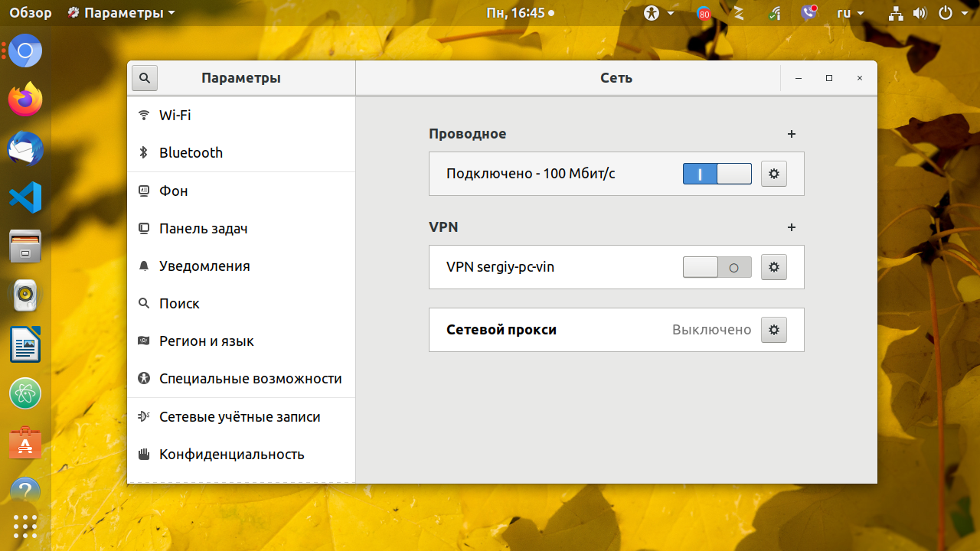Screen dimensions: 980x551
Task: Click the tray icon with 80 badge
Action: tap(704, 13)
